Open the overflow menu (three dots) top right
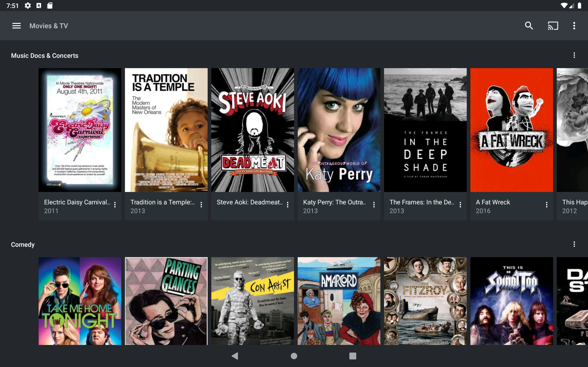Viewport: 588px width, 367px height. point(574,26)
